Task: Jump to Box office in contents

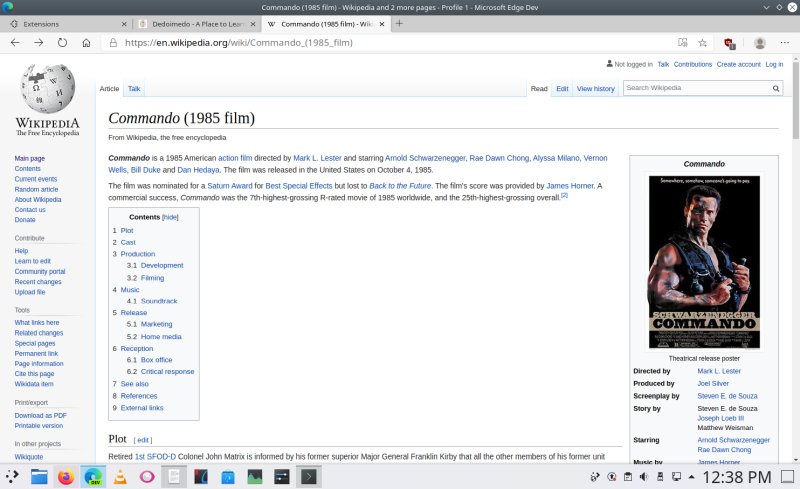Action: (x=156, y=360)
